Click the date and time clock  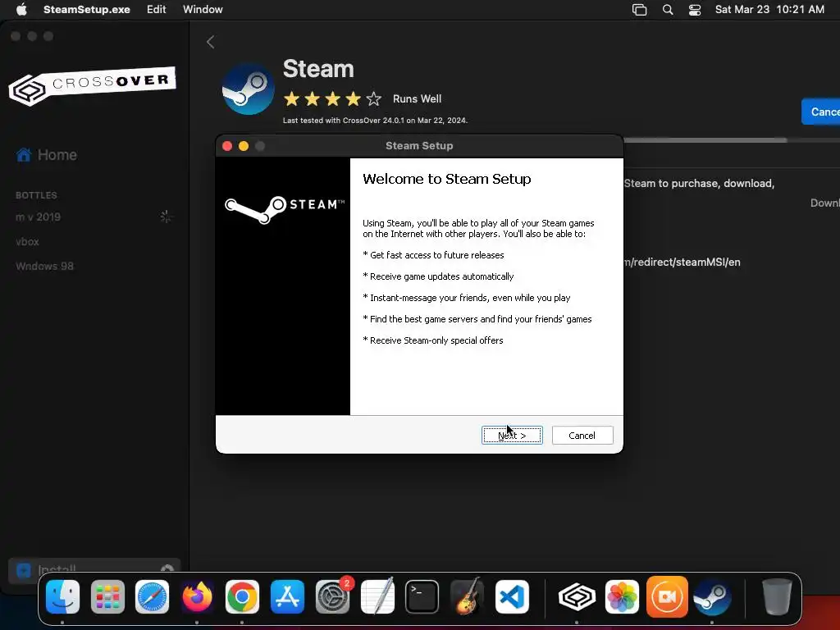[769, 9]
